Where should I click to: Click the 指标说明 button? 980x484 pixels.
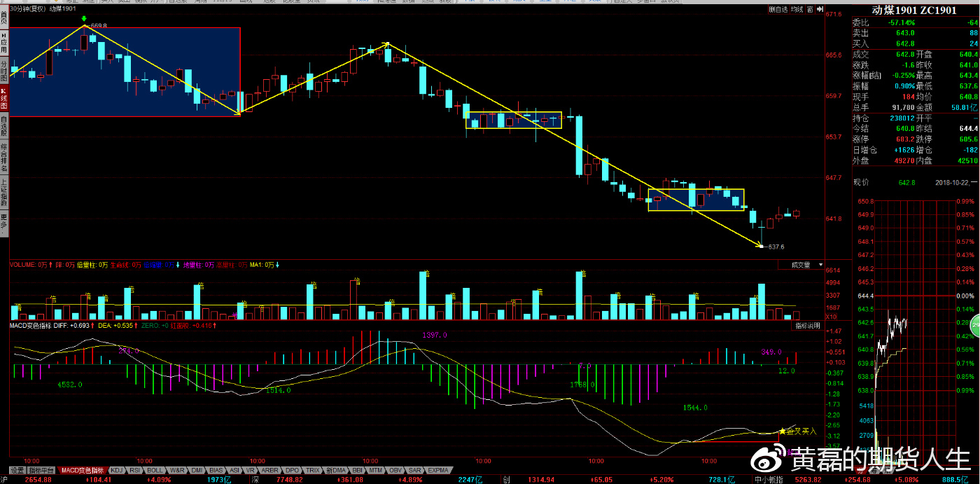tap(808, 326)
